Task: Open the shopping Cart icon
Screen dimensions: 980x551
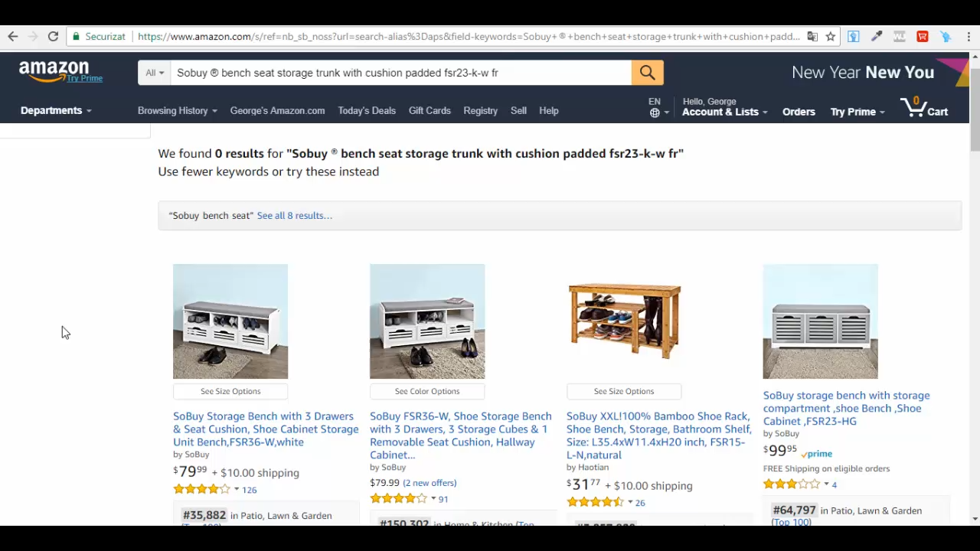Action: [x=924, y=108]
